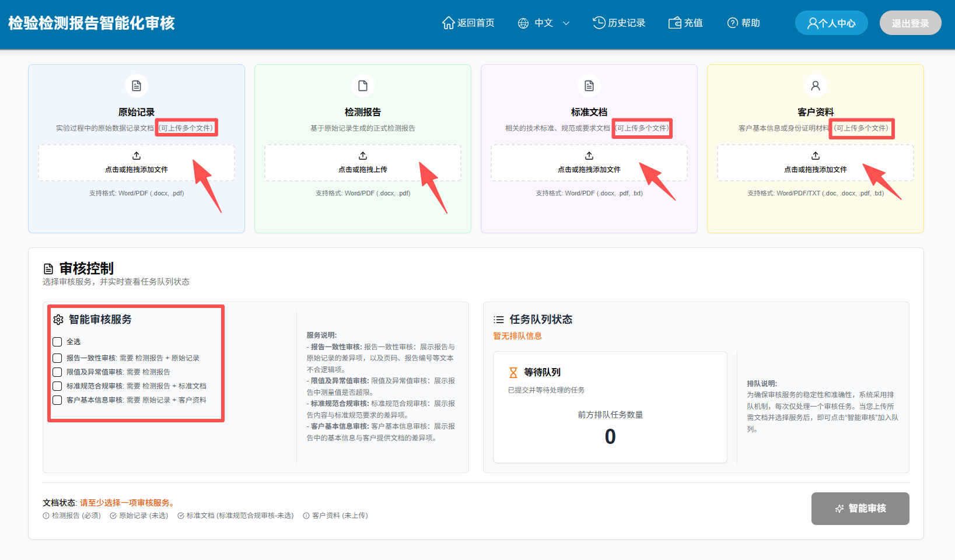Click the 智能审核 start button
This screenshot has height=560, width=955.
[860, 509]
